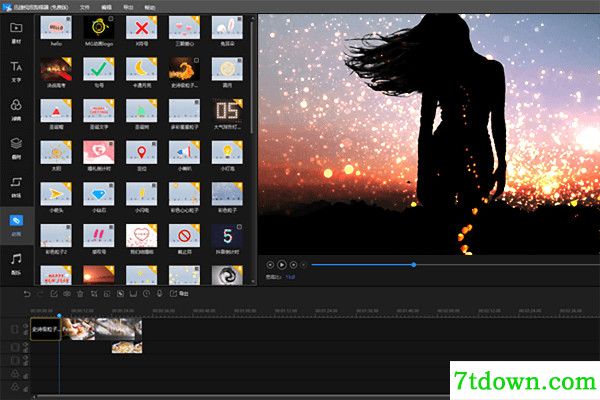Click the animation library vertical scrollbar
Viewport: 600px width, 400px height.
click(252, 77)
